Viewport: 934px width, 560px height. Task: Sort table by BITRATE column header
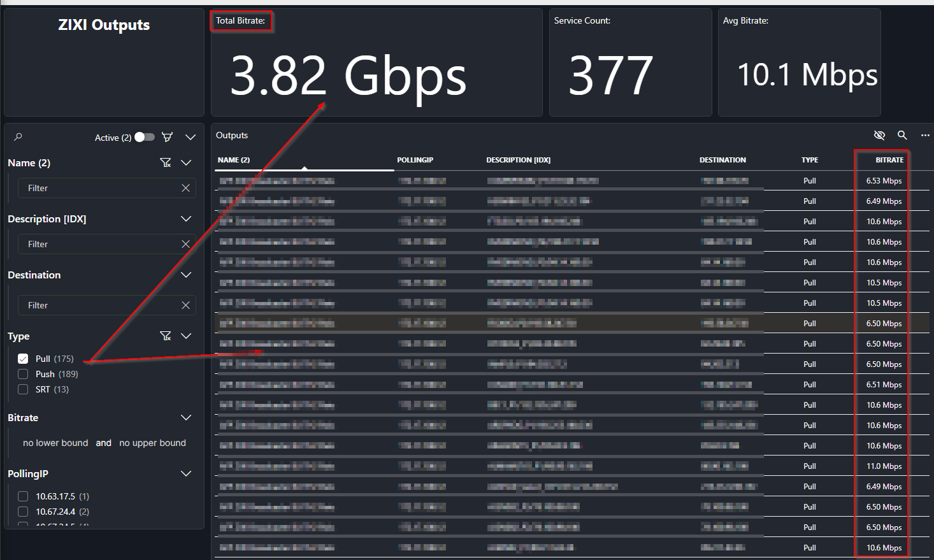(889, 160)
